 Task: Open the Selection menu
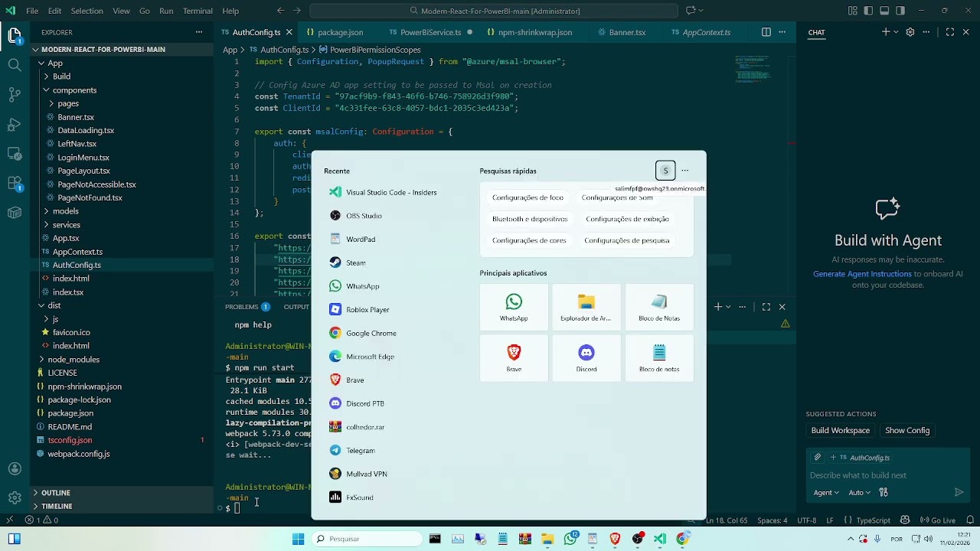[x=87, y=11]
